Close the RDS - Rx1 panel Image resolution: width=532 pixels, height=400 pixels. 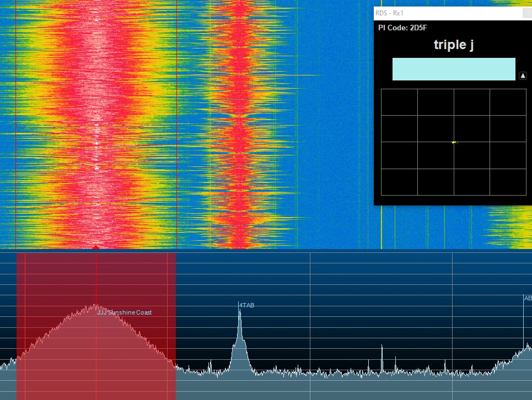click(x=528, y=12)
